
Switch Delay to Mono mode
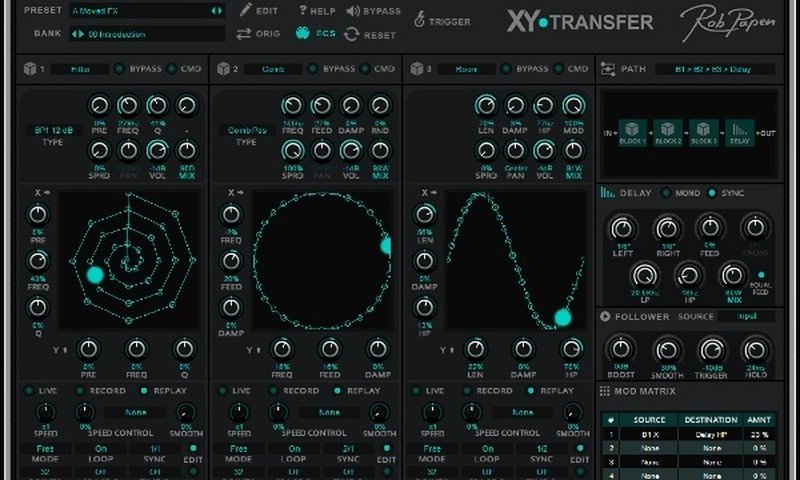(x=667, y=193)
